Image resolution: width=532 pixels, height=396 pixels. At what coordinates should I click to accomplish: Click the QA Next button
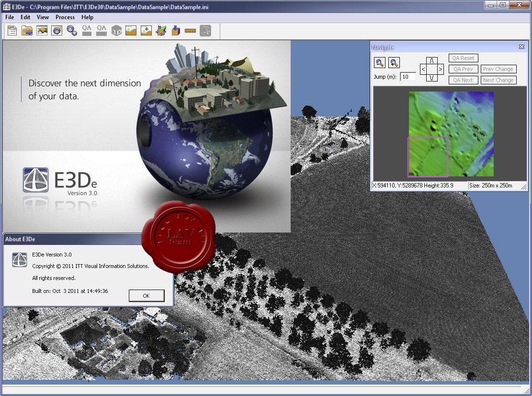(463, 80)
